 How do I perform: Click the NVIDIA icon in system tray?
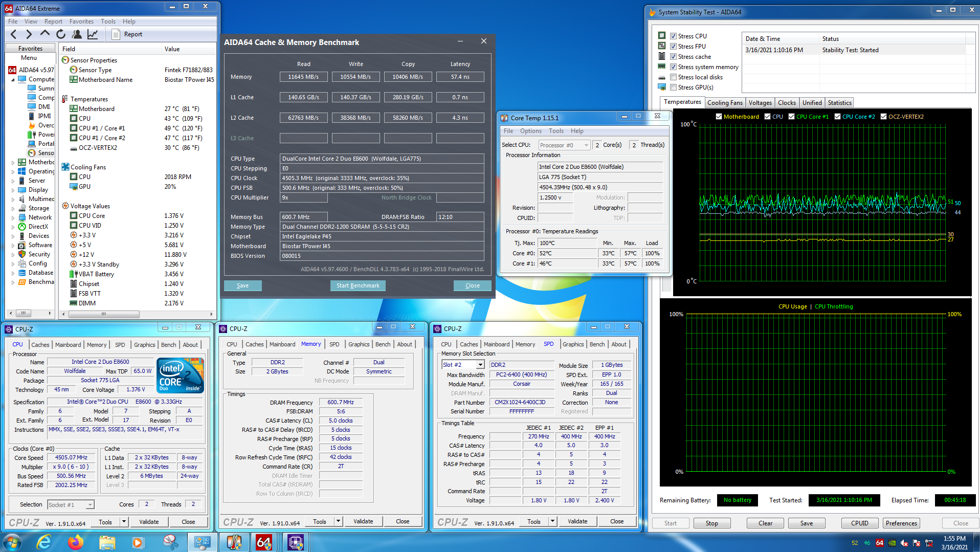[892, 543]
